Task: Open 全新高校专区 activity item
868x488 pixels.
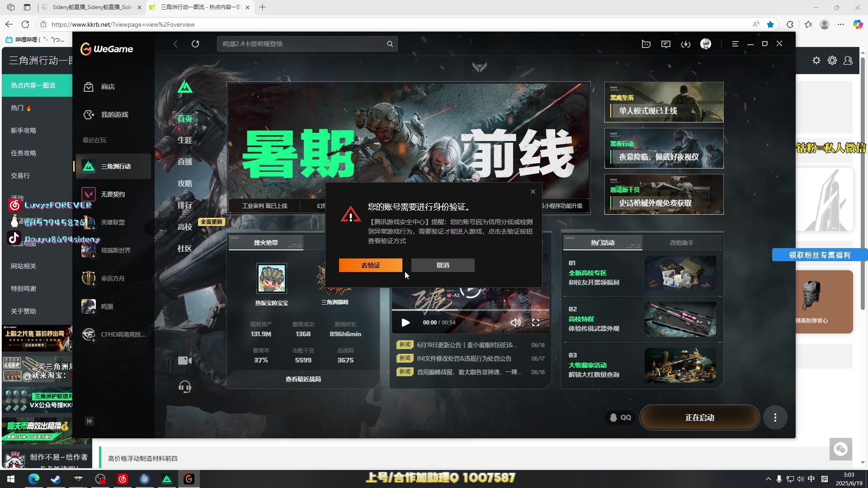Action: [642, 273]
